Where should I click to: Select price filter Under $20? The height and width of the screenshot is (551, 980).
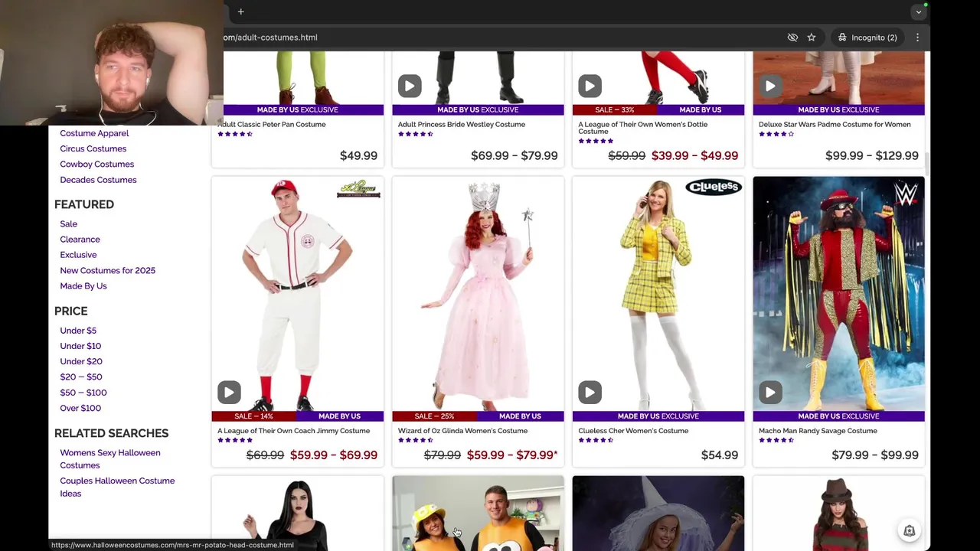pos(80,361)
